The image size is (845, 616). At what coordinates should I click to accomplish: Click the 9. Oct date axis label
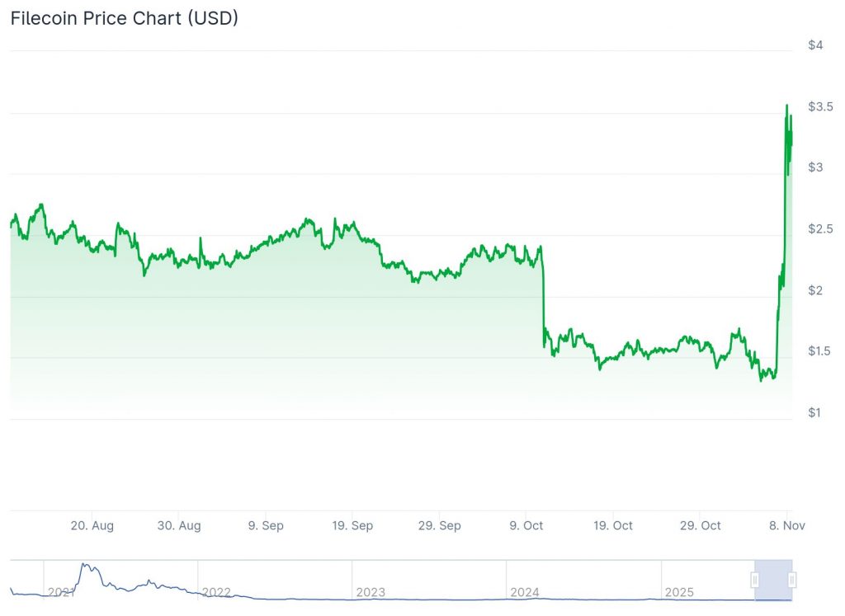(x=526, y=525)
